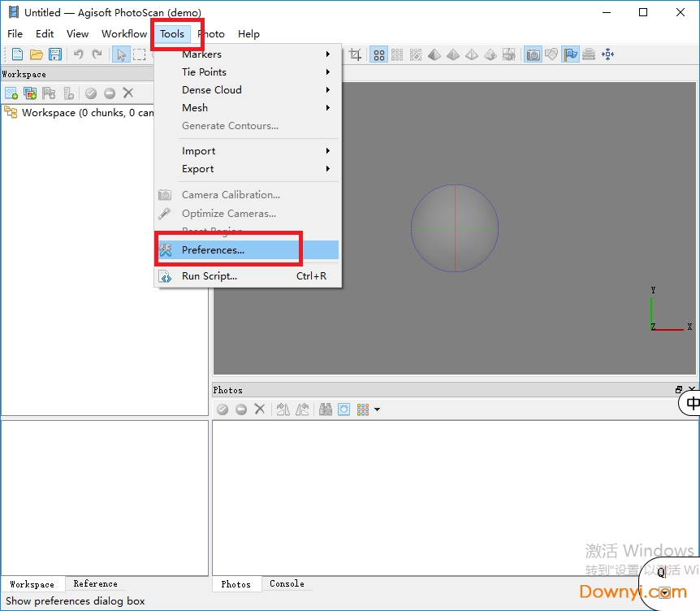Click the New document icon in toolbar
The height and width of the screenshot is (611, 700).
[17, 54]
